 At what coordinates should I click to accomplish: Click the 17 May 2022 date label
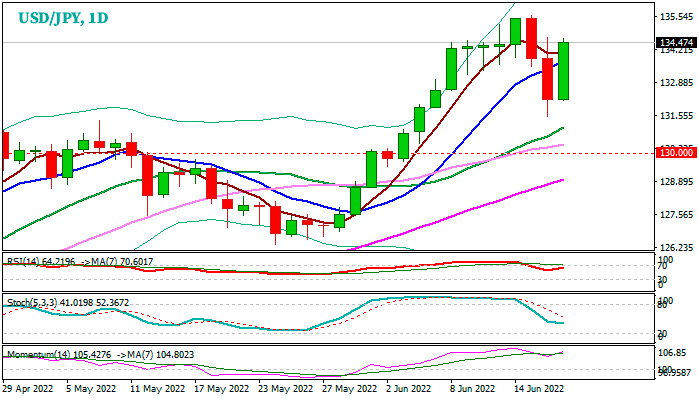pos(222,389)
